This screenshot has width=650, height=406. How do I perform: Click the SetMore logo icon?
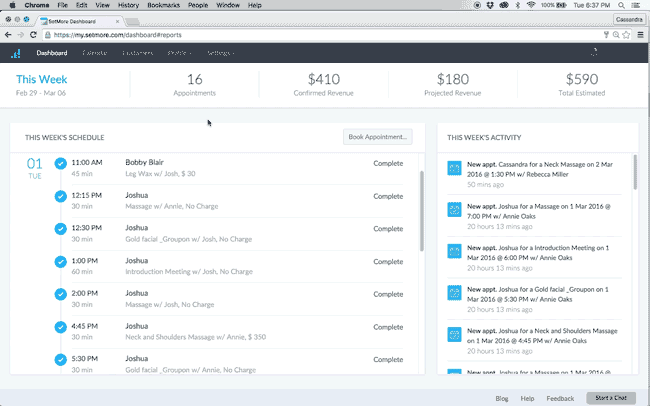coord(16,53)
